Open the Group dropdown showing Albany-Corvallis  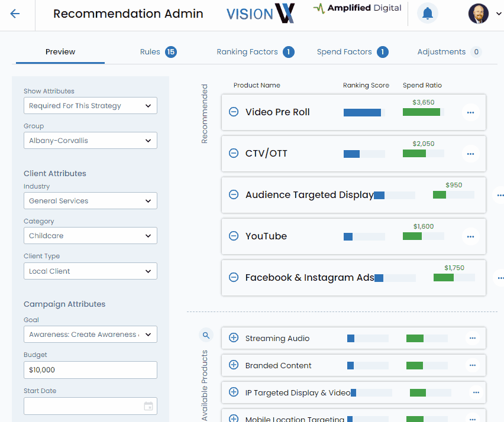click(91, 141)
